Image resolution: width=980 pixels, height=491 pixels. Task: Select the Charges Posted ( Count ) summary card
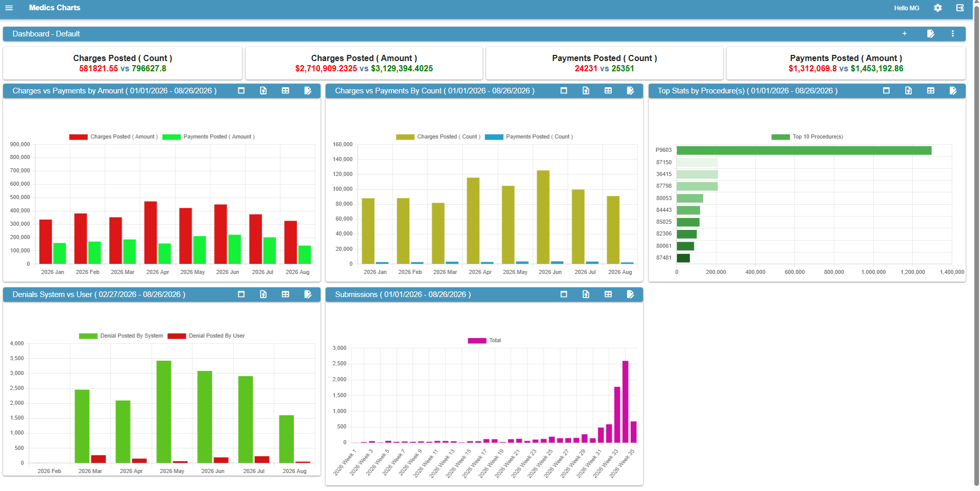click(123, 63)
